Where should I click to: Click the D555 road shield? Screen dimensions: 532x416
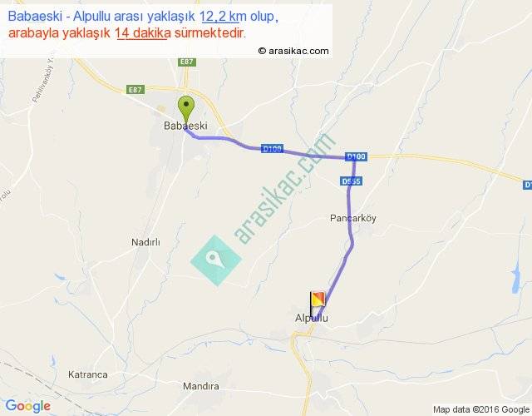pos(351,181)
